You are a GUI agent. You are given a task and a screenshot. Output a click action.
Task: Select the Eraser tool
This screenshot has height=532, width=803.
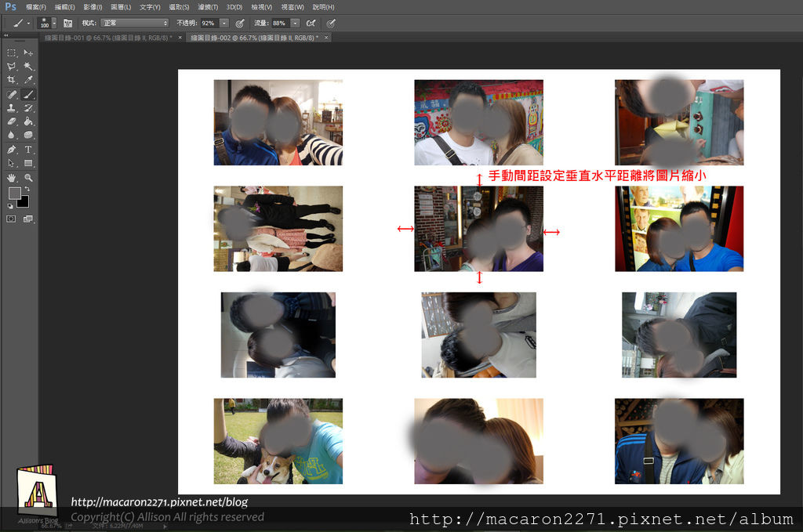coord(11,121)
